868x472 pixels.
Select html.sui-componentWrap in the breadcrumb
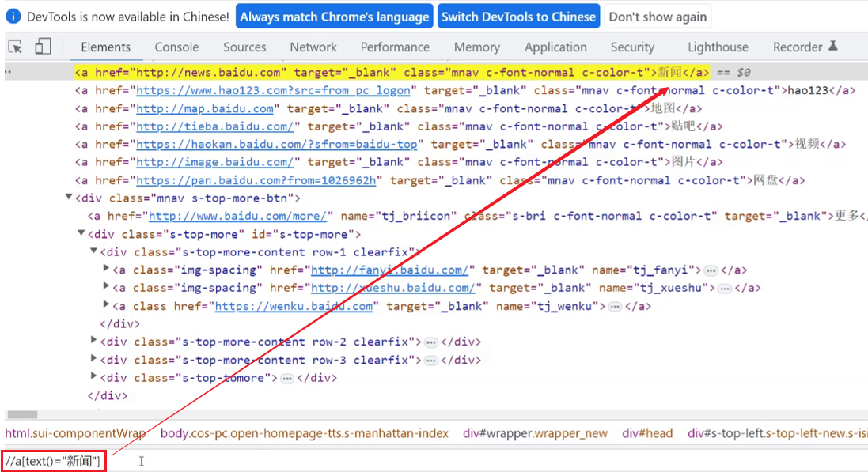tap(75, 433)
